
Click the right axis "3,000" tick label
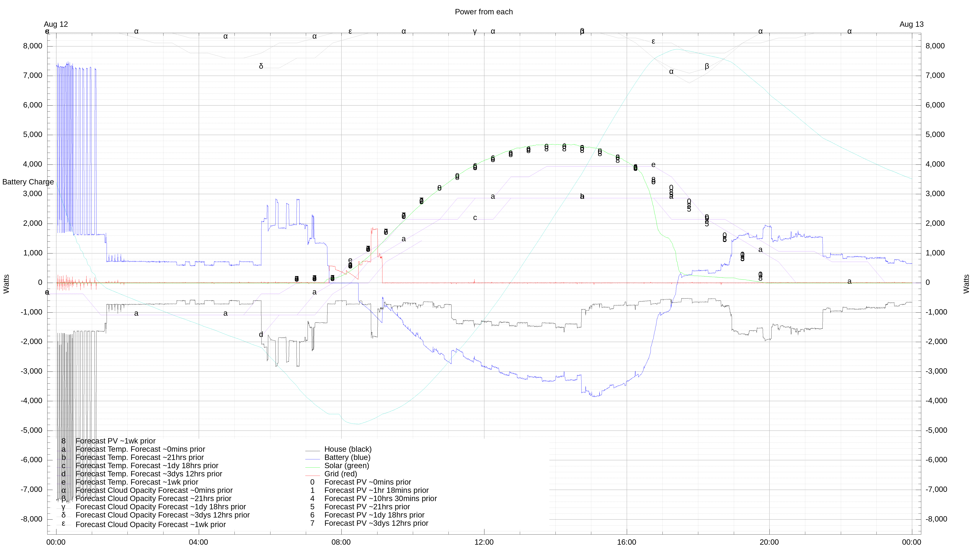click(935, 194)
